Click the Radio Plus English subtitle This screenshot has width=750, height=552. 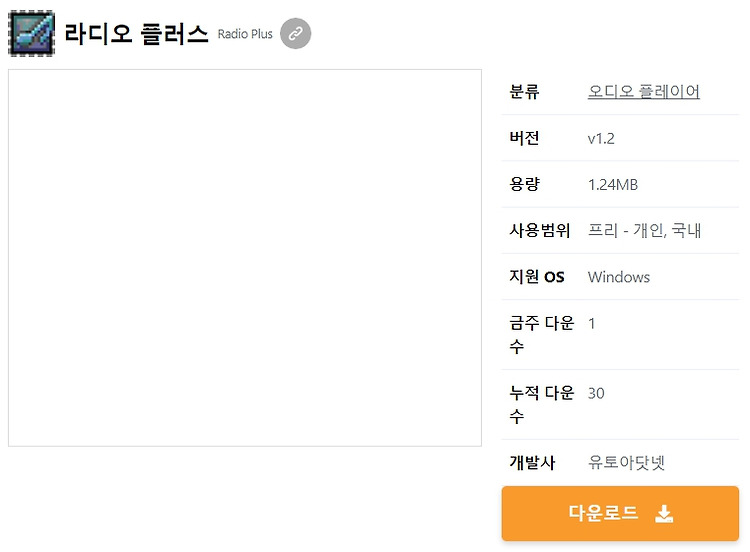(x=245, y=34)
